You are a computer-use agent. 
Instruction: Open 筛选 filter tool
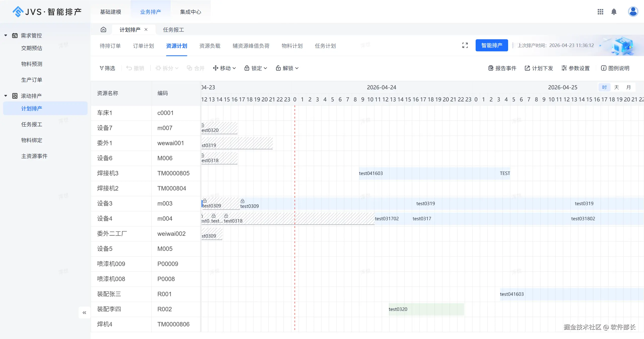(107, 68)
